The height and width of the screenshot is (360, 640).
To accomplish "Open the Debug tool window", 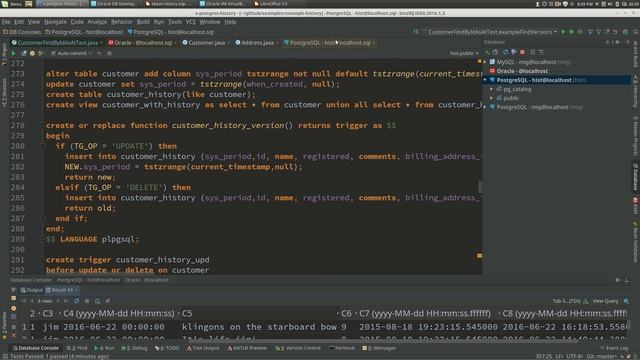I will pyautogui.click(x=134, y=348).
